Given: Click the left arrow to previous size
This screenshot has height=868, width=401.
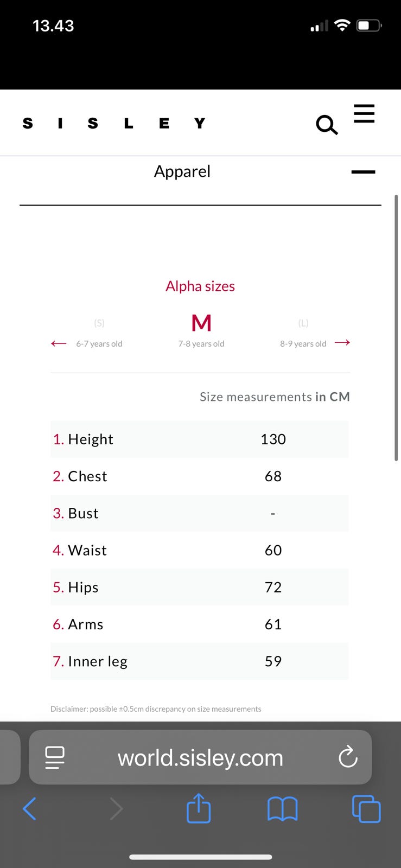Looking at the screenshot, I should (x=59, y=343).
